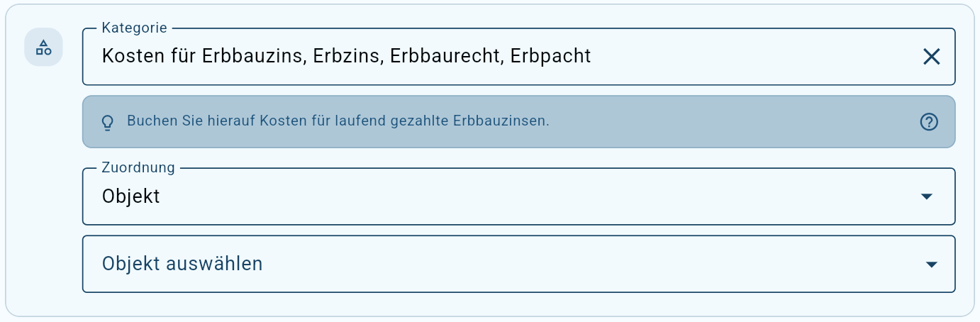The width and height of the screenshot is (980, 322).
Task: Open the Zuordnung combo box
Action: [519, 196]
